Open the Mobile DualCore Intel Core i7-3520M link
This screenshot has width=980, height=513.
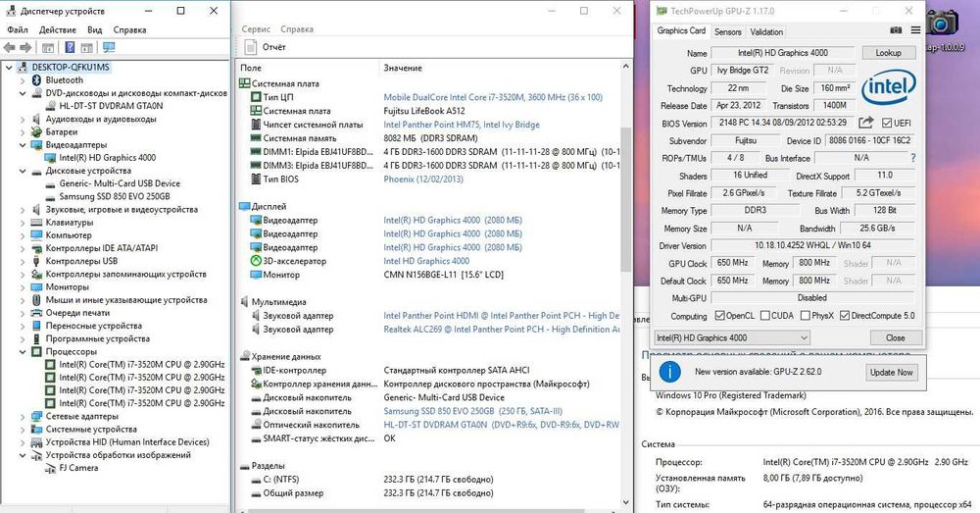coord(493,97)
